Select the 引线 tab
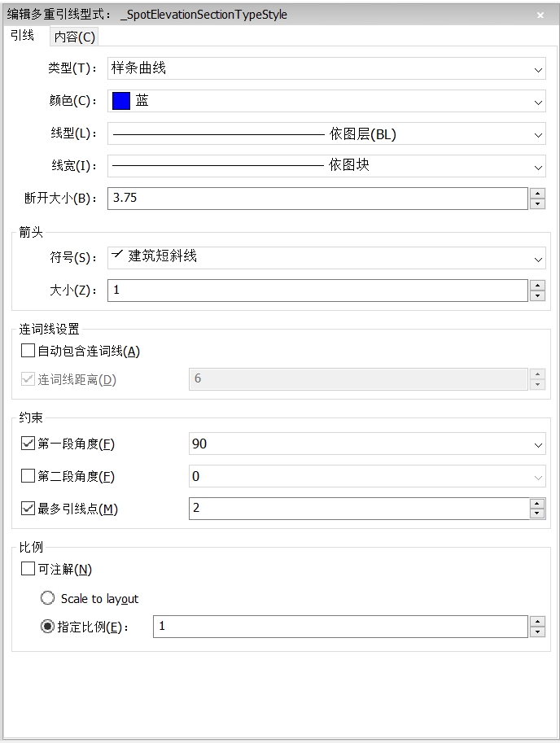Image resolution: width=560 pixels, height=743 pixels. click(x=23, y=36)
